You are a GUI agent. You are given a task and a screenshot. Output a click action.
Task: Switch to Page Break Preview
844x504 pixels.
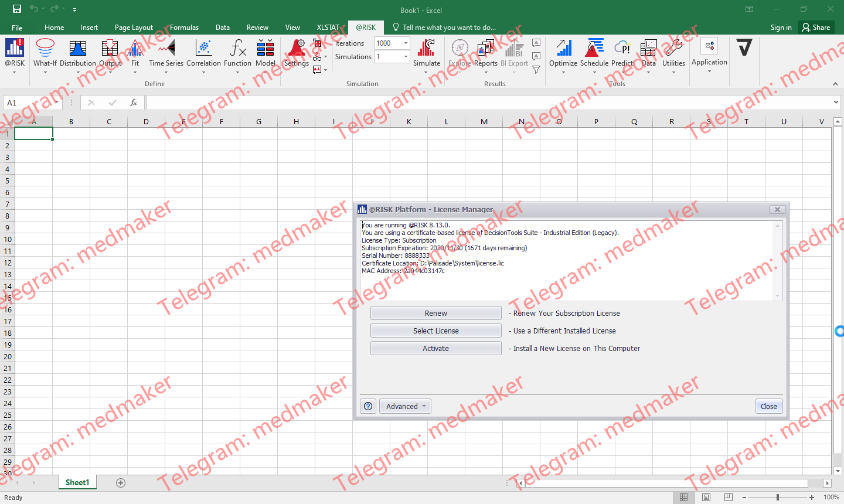728,497
